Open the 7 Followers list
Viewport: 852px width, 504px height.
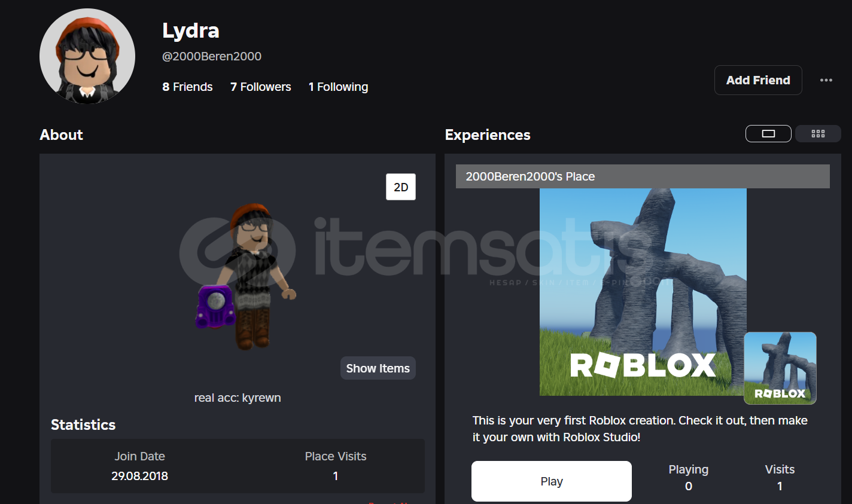(261, 87)
